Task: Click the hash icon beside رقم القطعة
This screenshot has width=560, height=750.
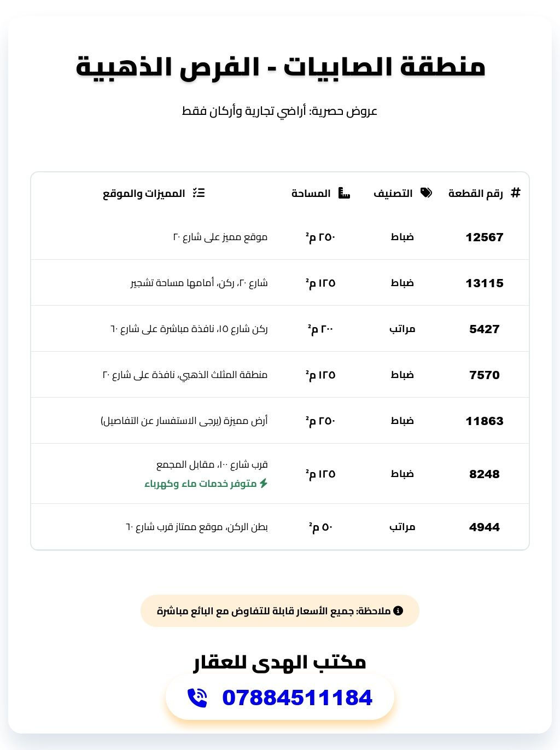Action: pyautogui.click(x=515, y=193)
